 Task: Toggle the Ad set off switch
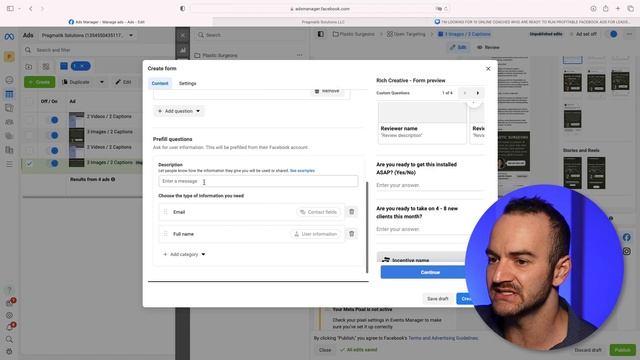(x=613, y=34)
